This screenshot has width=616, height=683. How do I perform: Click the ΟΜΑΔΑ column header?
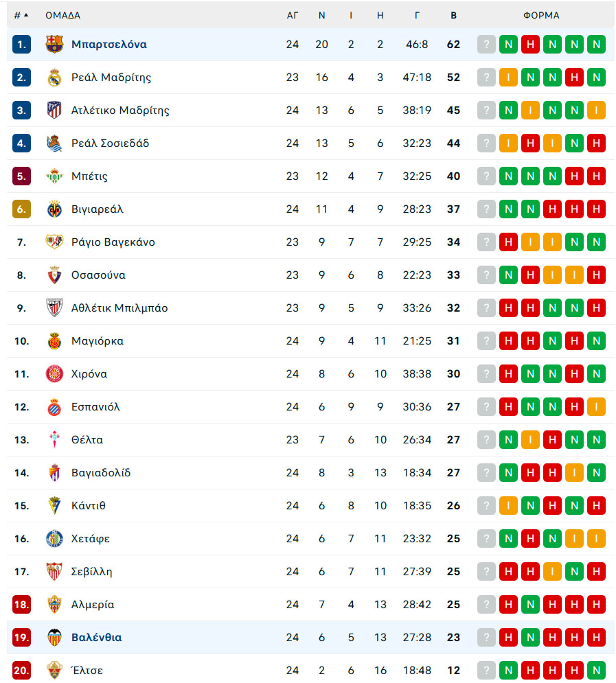click(x=62, y=15)
